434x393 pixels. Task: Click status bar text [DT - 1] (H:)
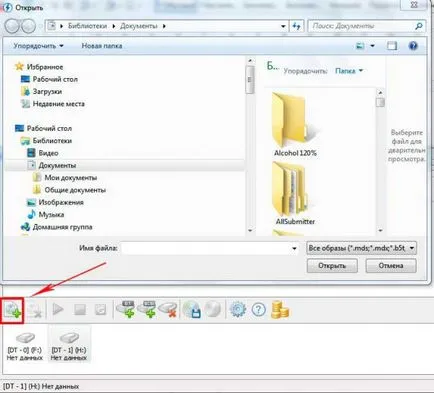[22, 387]
